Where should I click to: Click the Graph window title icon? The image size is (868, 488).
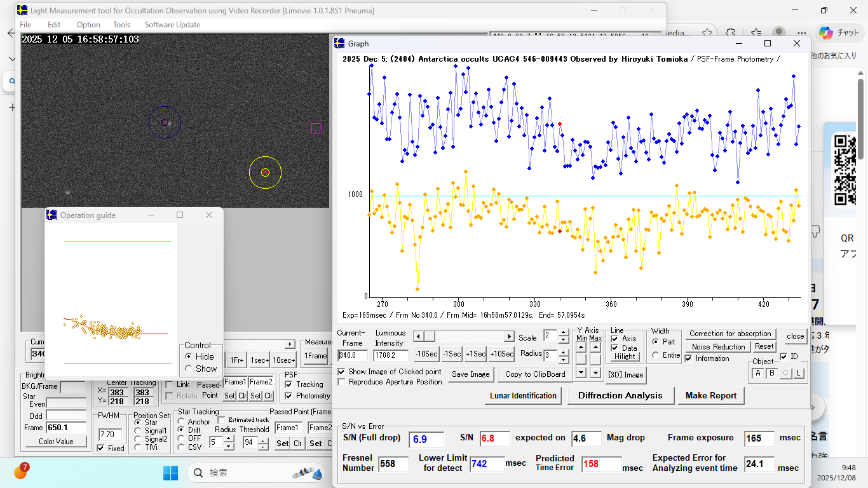[x=339, y=43]
